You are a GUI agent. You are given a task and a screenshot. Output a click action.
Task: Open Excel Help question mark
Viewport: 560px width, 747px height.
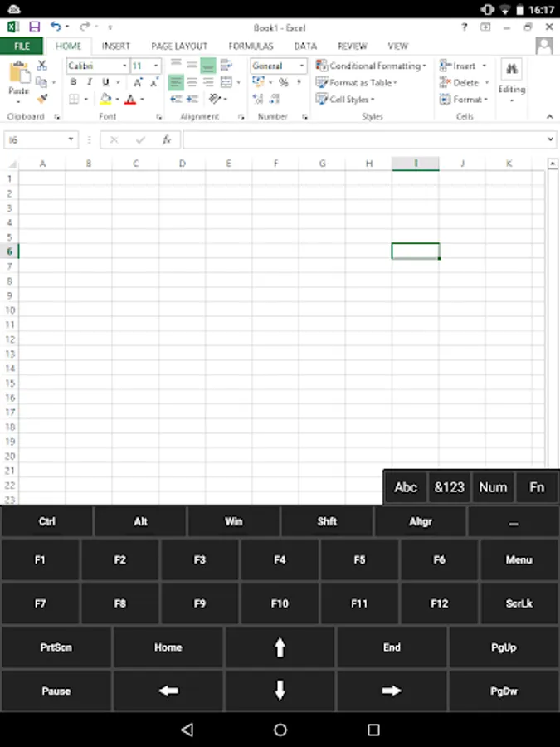(465, 27)
